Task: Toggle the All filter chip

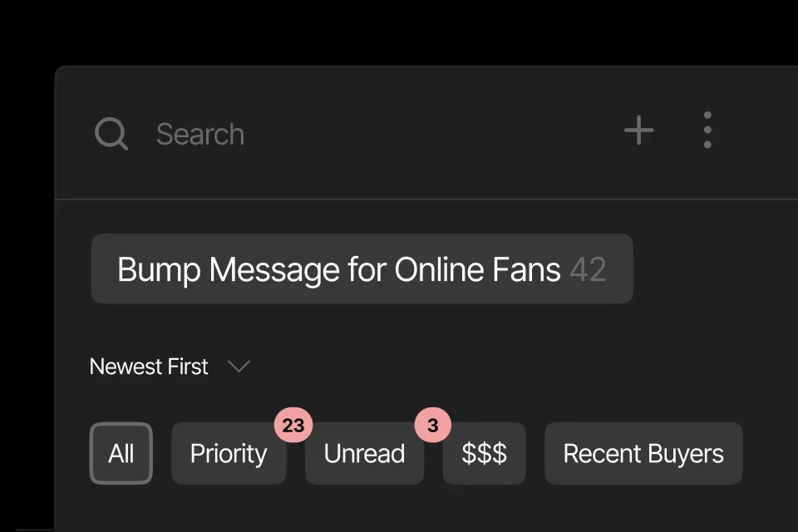Action: point(121,453)
